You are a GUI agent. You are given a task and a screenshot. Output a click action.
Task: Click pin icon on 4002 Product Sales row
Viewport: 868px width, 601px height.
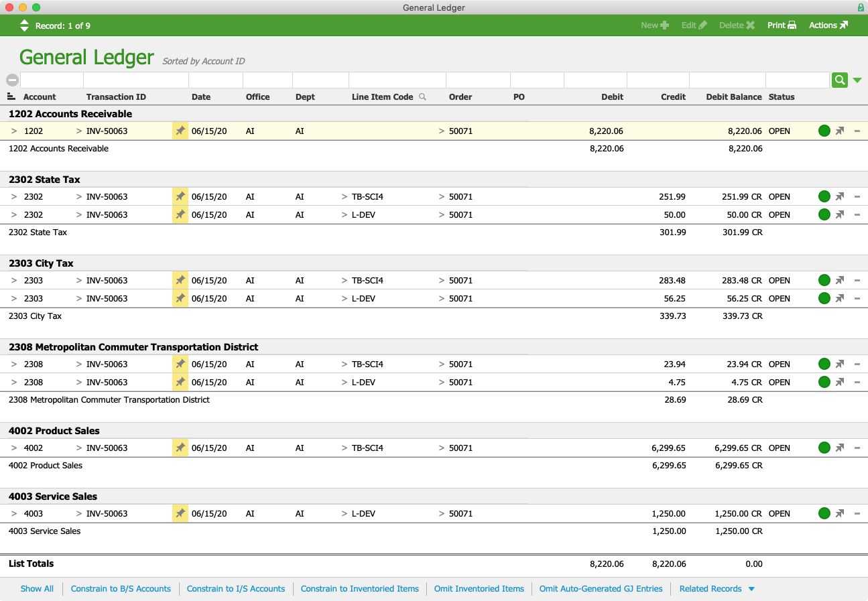tap(180, 448)
